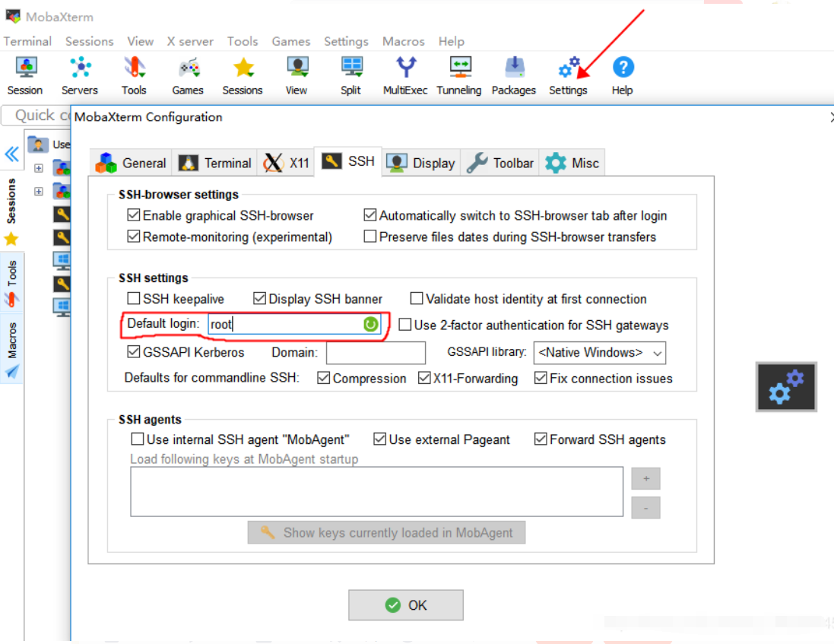Screen dimensions: 834x644
Task: Open the Sessions menu in menu bar
Action: click(x=90, y=41)
